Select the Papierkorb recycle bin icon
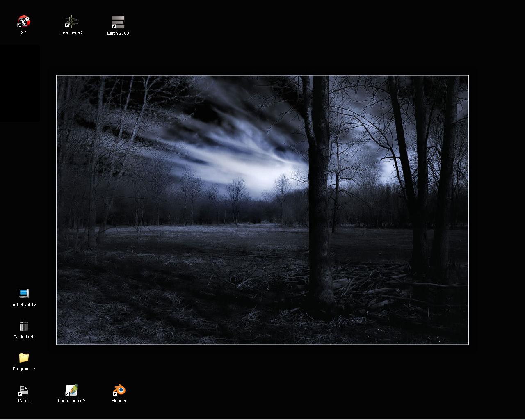The width and height of the screenshot is (525, 420). 24,326
